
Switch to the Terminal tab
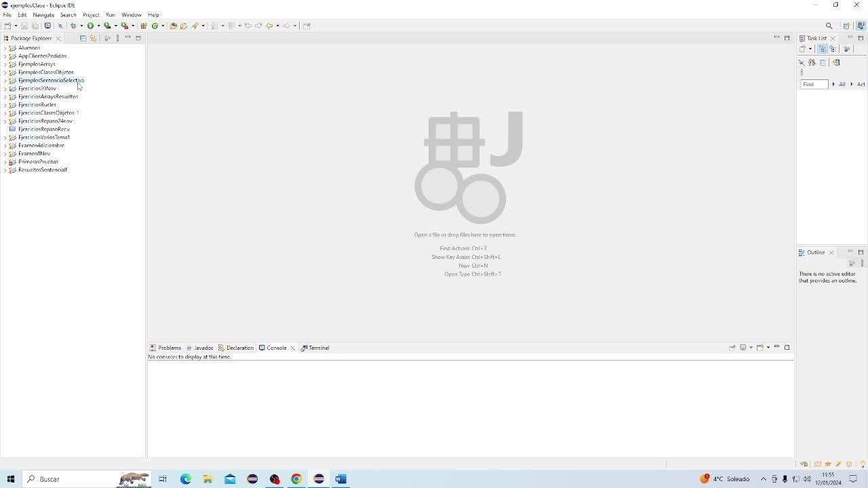[315, 348]
